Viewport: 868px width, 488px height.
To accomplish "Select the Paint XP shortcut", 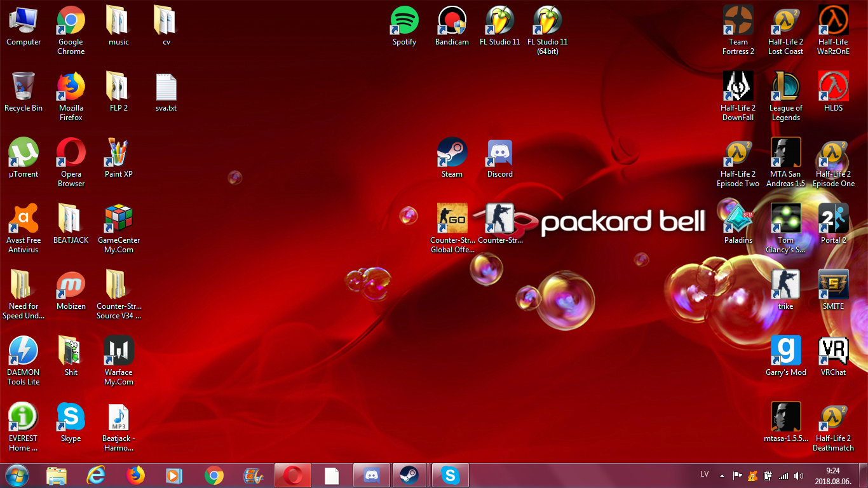I will pyautogui.click(x=119, y=158).
